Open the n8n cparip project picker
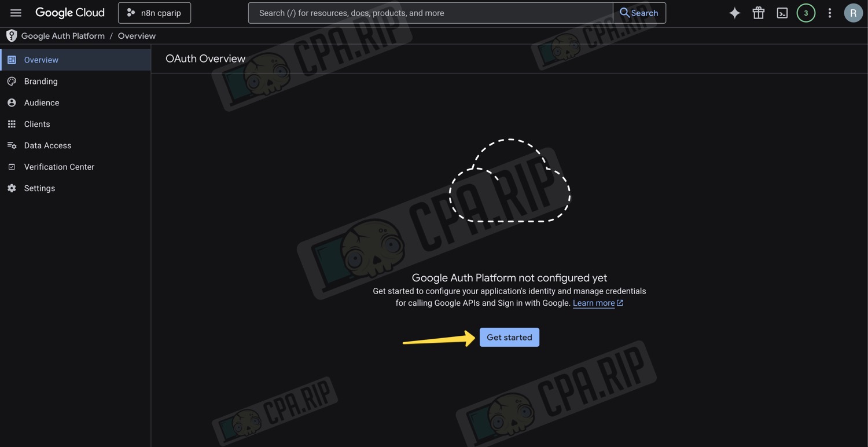Screen dimensions: 868x447 (155, 13)
